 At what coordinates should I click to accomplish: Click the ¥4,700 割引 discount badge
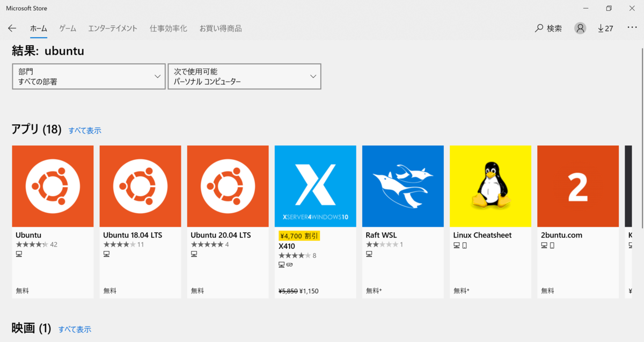(299, 235)
